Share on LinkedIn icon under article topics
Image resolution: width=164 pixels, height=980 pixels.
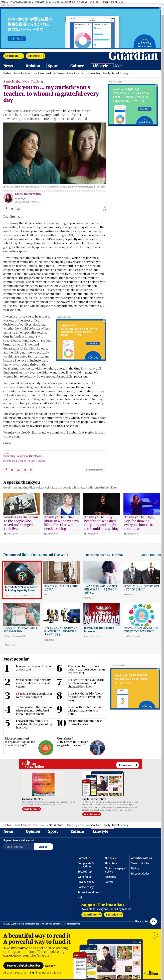[x=25, y=469]
